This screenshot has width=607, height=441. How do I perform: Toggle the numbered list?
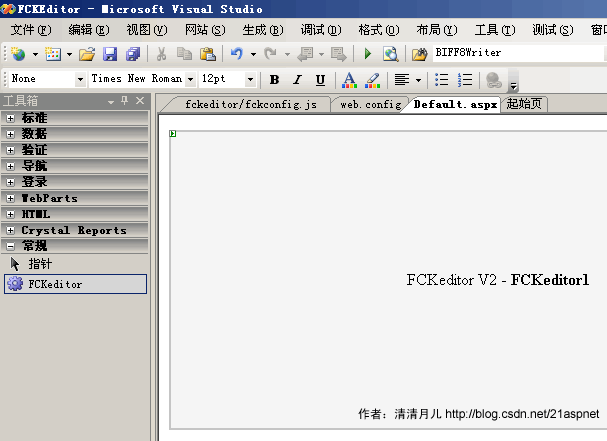(x=465, y=80)
